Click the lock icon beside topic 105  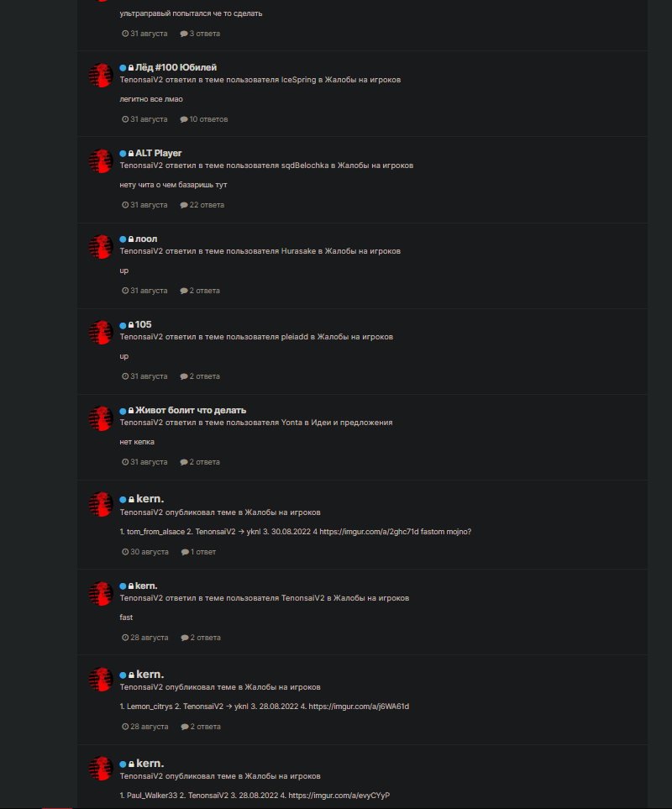(x=131, y=325)
